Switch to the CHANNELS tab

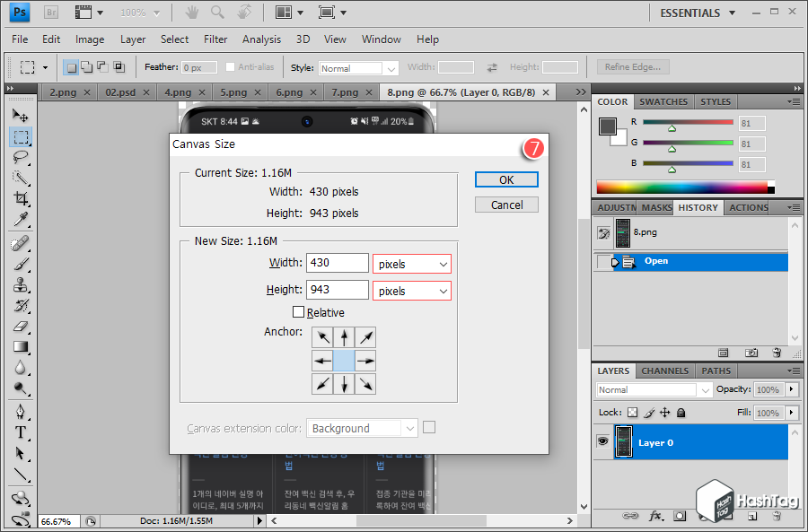(664, 371)
